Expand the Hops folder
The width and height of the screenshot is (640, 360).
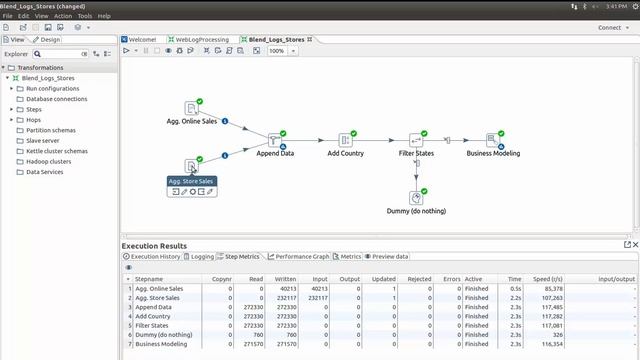click(11, 120)
